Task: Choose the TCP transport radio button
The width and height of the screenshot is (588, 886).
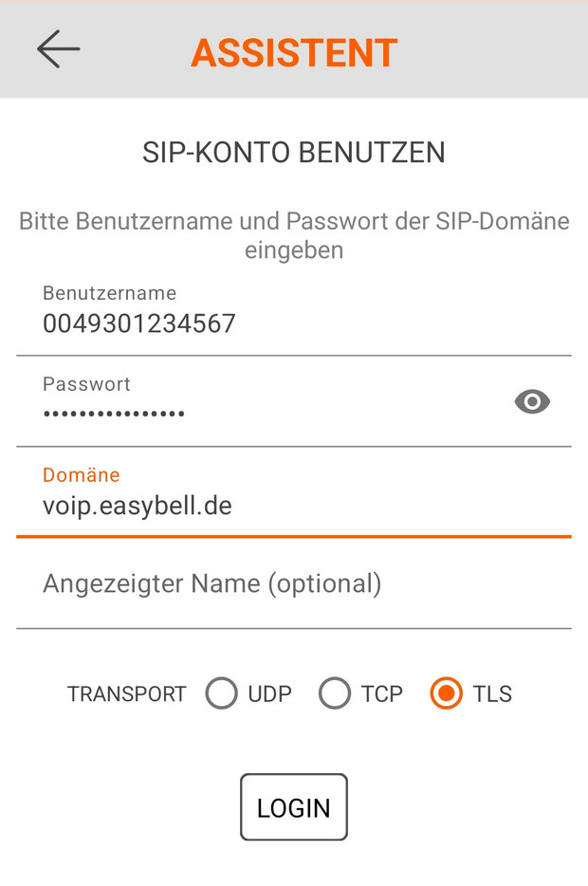Action: click(x=335, y=693)
